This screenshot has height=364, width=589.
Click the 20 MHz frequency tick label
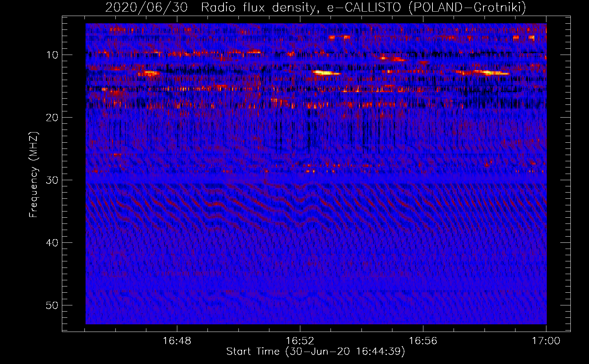(52, 118)
